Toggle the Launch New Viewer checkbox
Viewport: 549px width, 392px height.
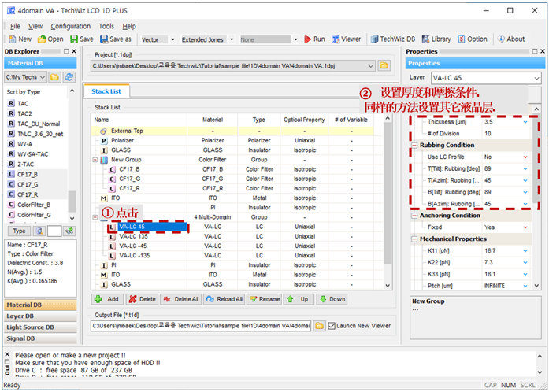(x=332, y=325)
